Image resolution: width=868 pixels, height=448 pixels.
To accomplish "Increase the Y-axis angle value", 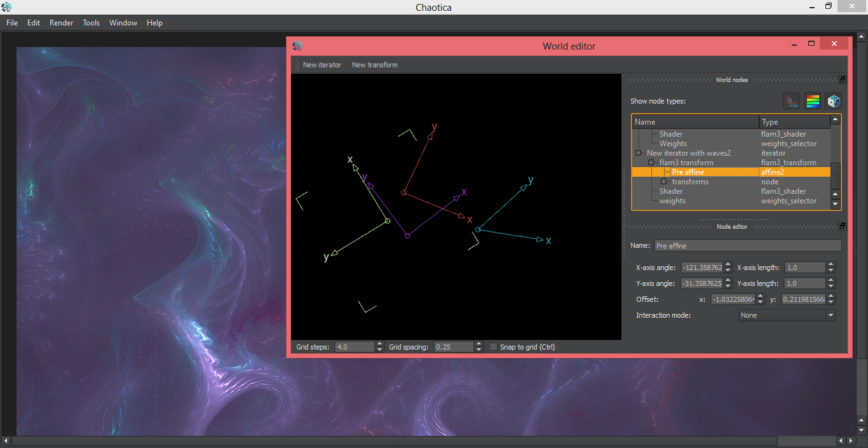I will [x=728, y=281].
